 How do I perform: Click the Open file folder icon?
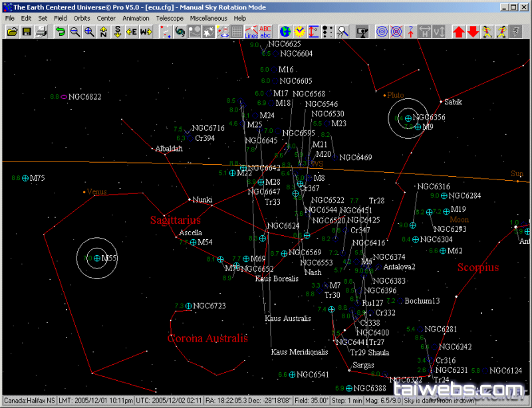pyautogui.click(x=11, y=31)
